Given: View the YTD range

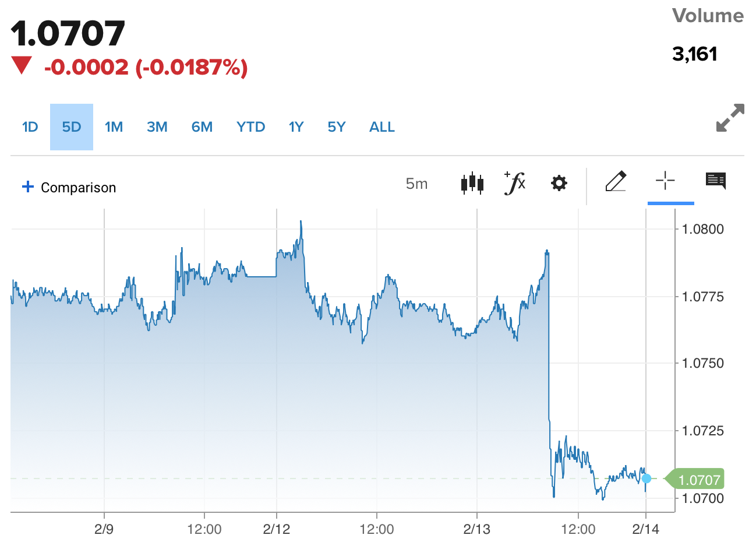Looking at the screenshot, I should 251,127.
